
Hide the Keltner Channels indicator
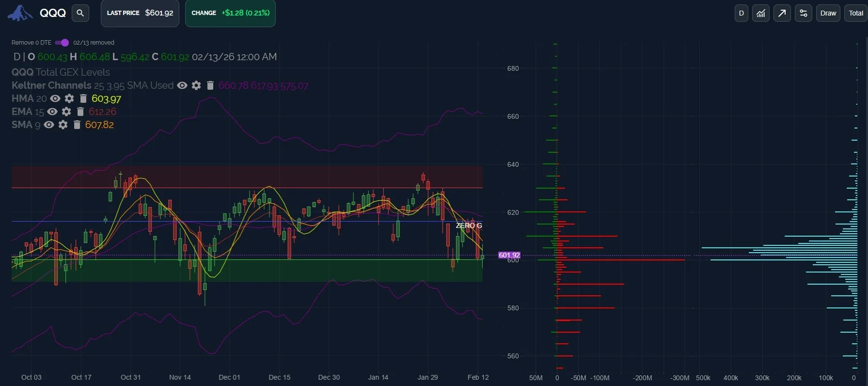coord(182,85)
